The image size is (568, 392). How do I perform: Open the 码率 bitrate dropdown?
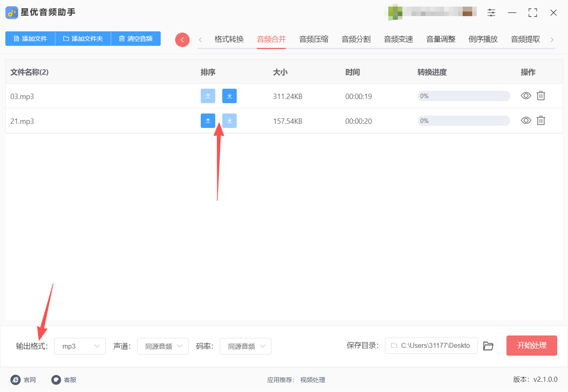(245, 346)
